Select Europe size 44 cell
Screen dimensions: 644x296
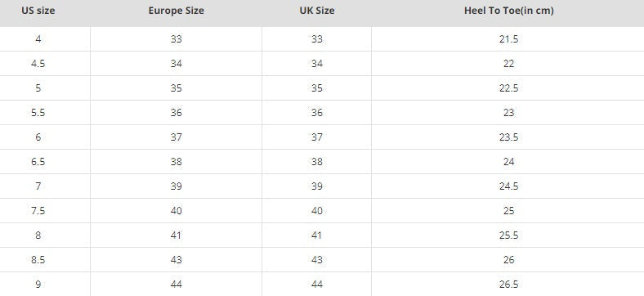(x=177, y=284)
